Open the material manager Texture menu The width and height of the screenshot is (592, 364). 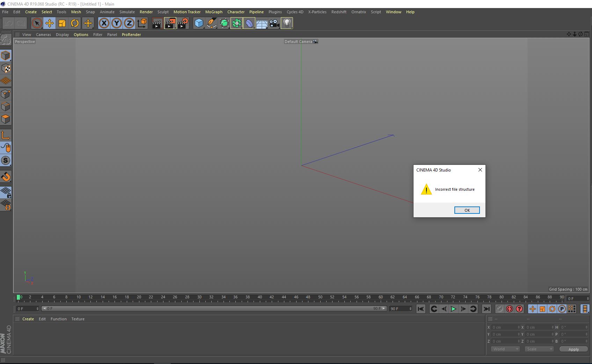pyautogui.click(x=78, y=319)
